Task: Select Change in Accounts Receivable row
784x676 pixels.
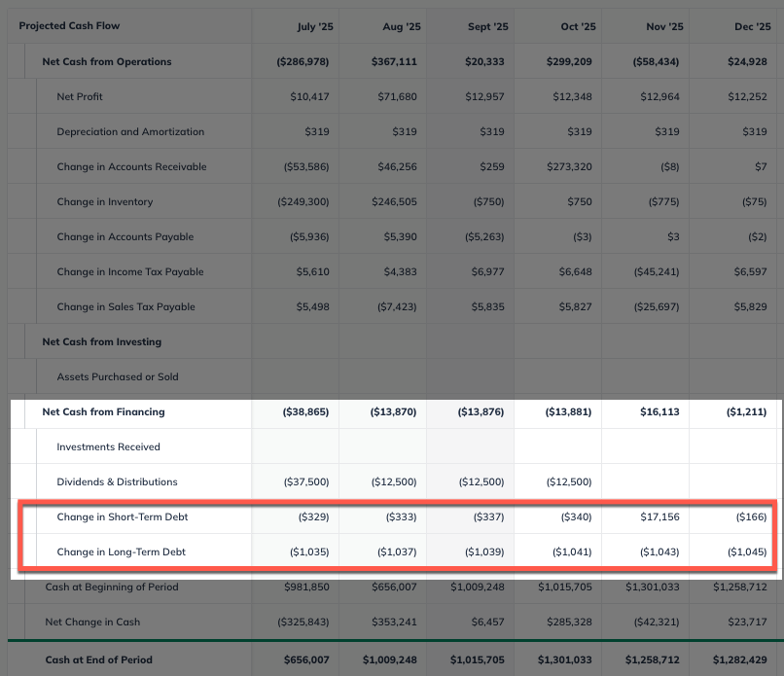Action: pos(392,166)
